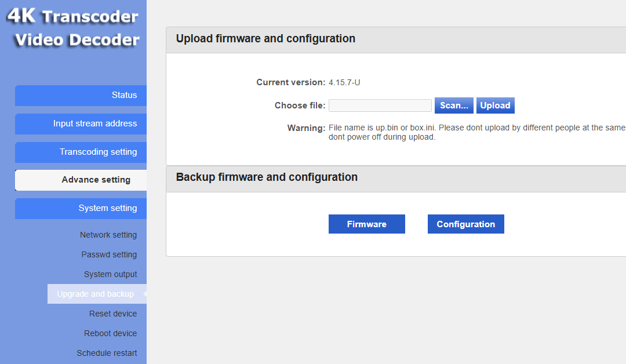
Task: Browse for file with Scan button
Action: 454,105
